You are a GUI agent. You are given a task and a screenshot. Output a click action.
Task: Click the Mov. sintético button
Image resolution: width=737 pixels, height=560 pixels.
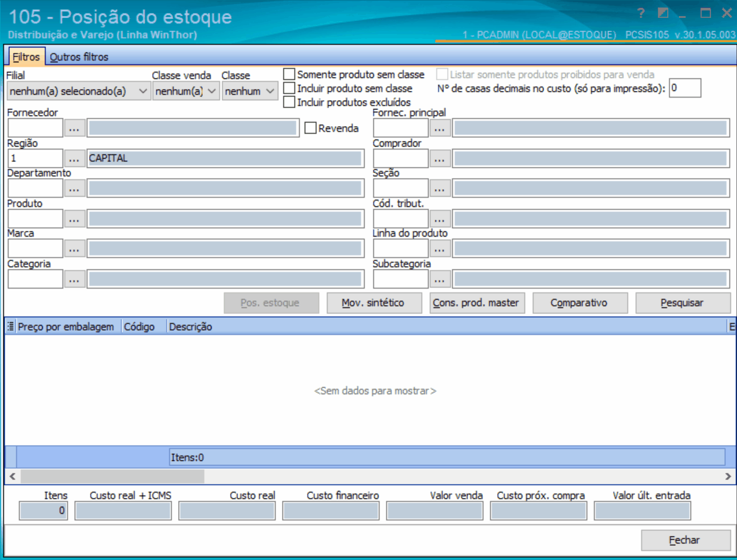coord(373,303)
